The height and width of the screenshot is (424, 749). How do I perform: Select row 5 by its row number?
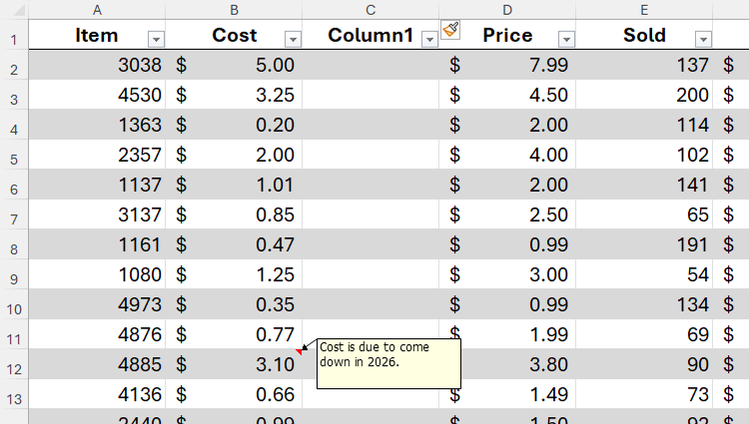[14, 159]
